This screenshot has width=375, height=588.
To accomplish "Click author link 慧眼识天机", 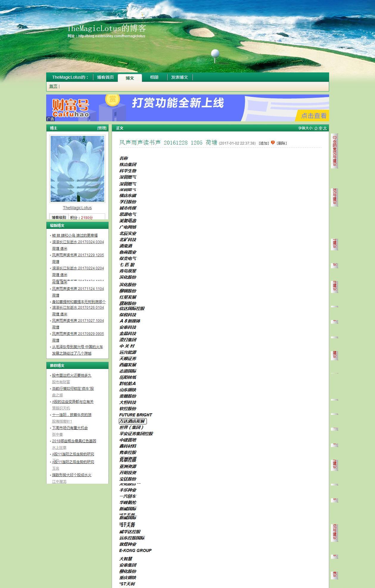I will [x=61, y=408].
